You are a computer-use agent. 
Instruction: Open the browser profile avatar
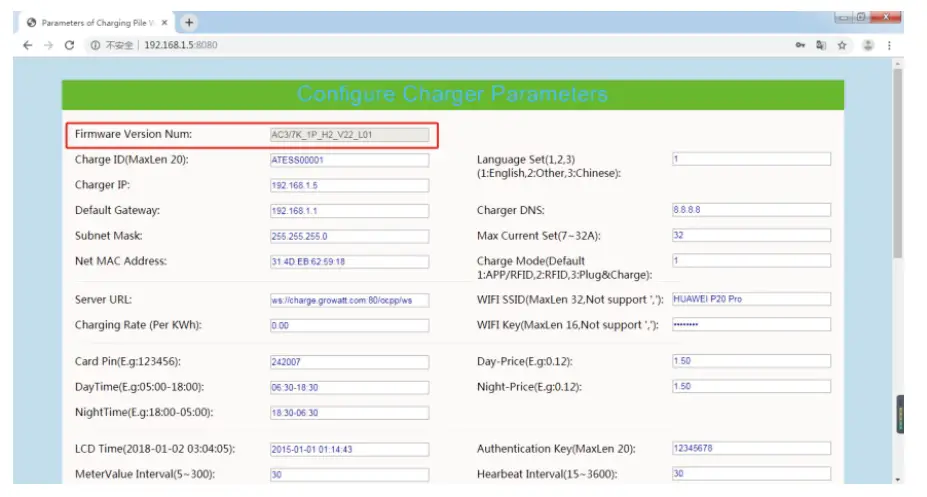(868, 45)
